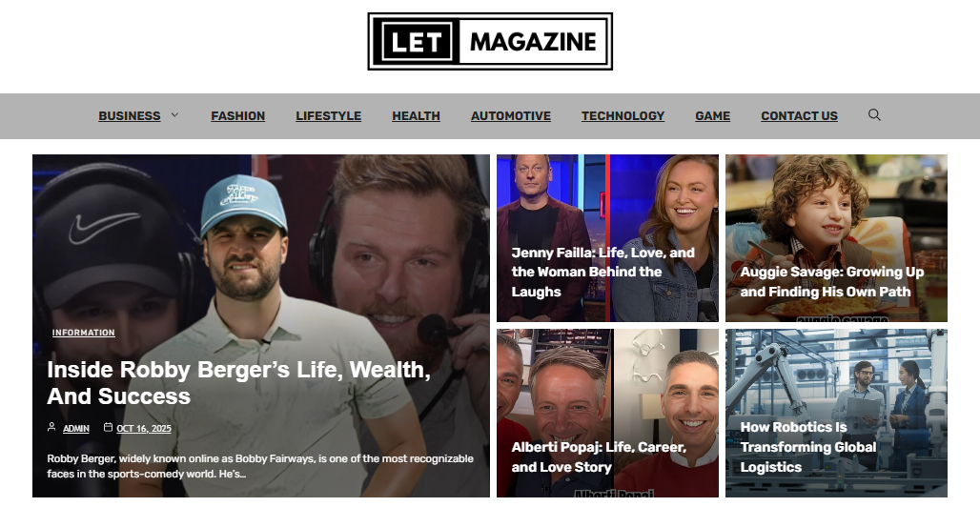Open the Lifestyle category
This screenshot has height=507, width=980.
[329, 116]
